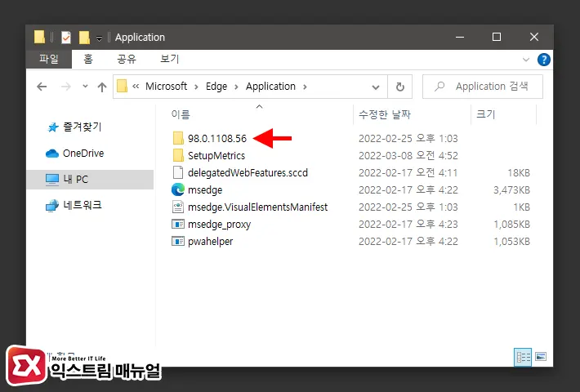Open the quick access toolbar customize dropdown
The height and width of the screenshot is (392, 580).
click(x=99, y=38)
